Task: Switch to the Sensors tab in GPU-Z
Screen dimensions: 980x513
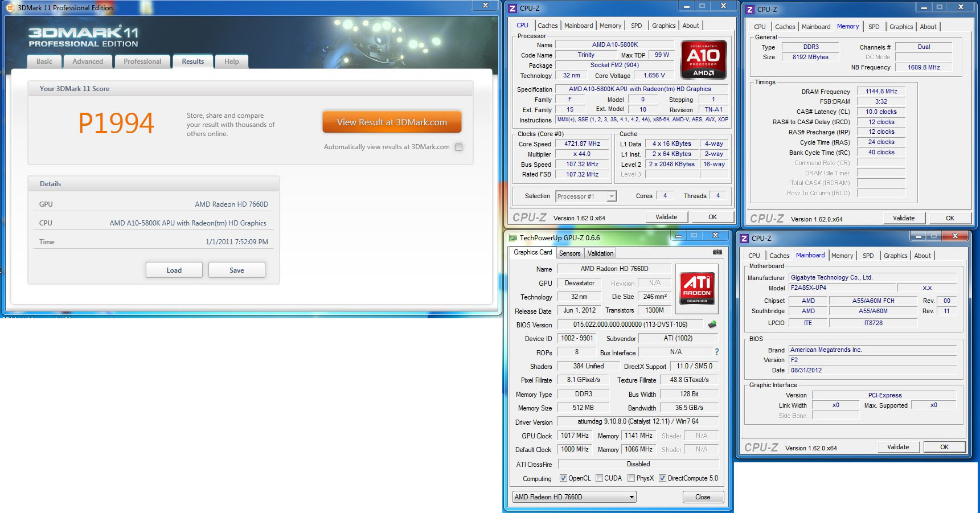Action: (x=569, y=253)
